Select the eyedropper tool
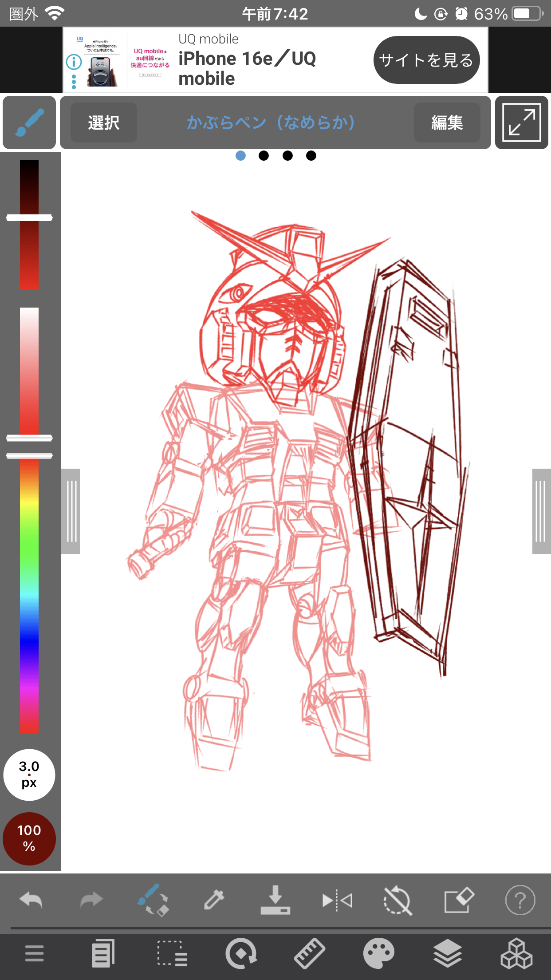Viewport: 551px width, 980px height. pyautogui.click(x=214, y=901)
